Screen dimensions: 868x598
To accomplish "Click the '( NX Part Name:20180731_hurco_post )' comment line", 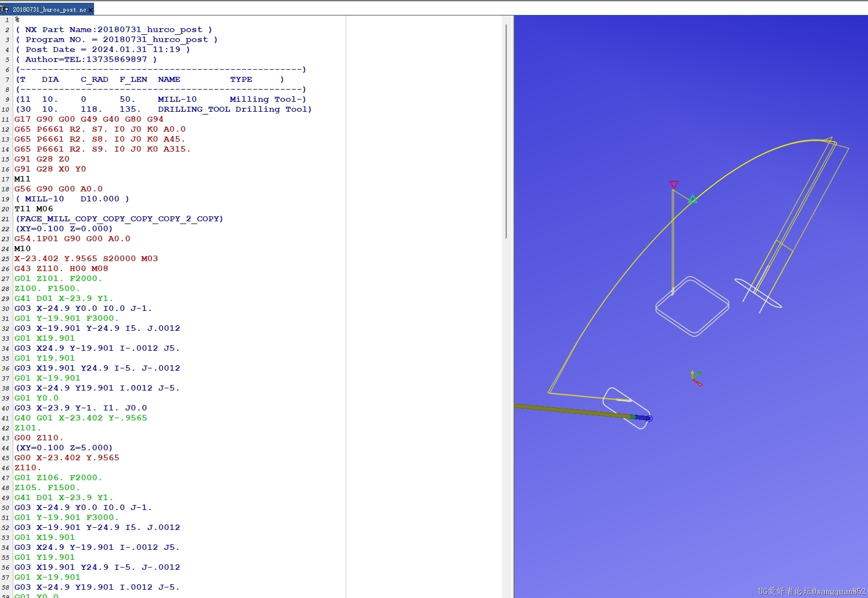I will click(114, 30).
